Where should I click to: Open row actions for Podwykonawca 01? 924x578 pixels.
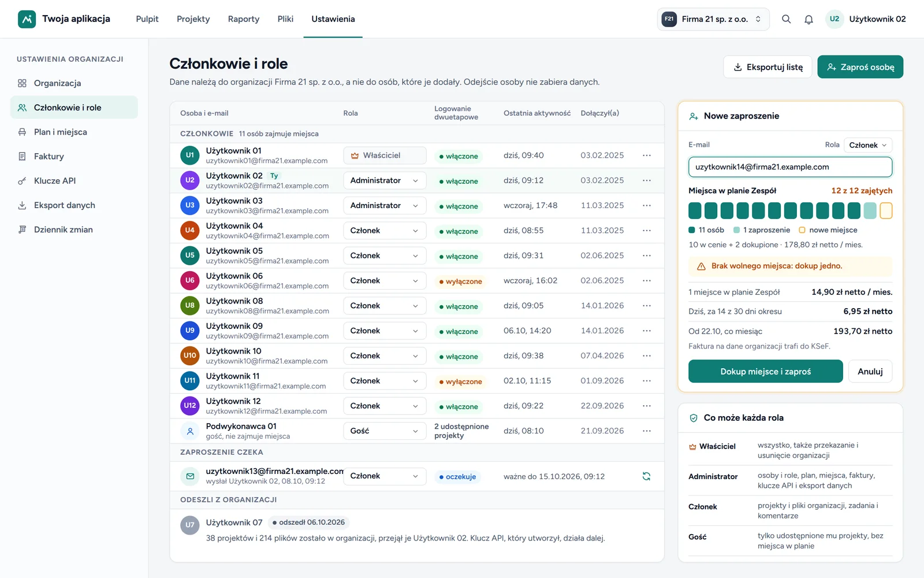click(646, 431)
